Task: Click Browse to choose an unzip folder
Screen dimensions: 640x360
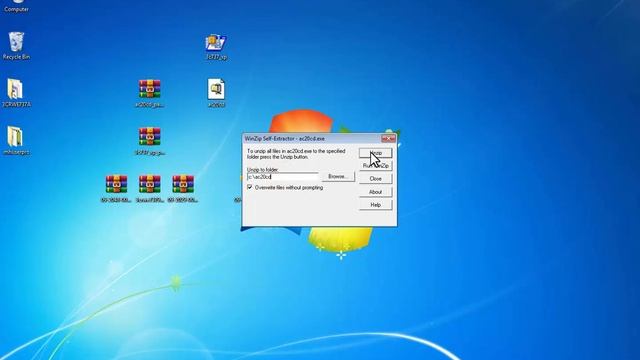Action: tap(338, 177)
